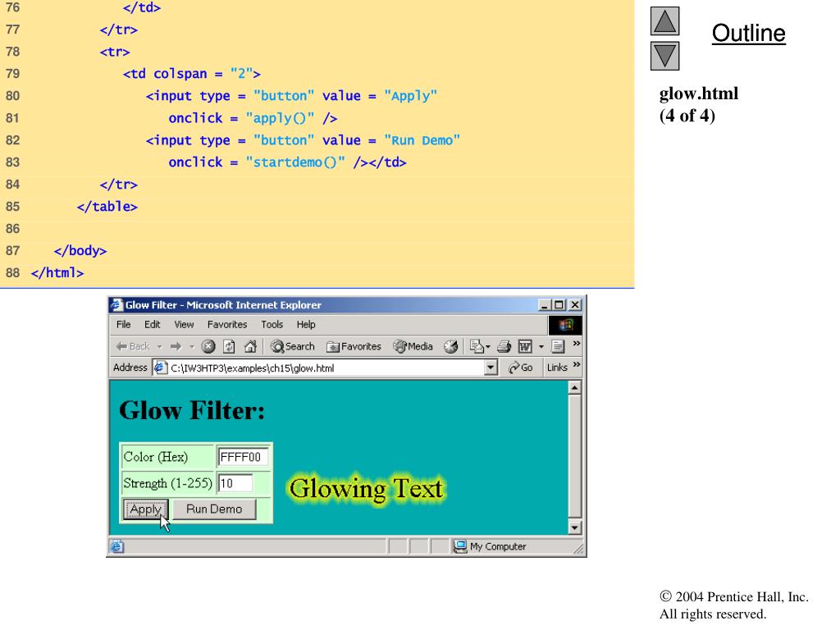Click the scrollbar down arrow
Viewport: 840px width, 630px height.
pos(574,527)
